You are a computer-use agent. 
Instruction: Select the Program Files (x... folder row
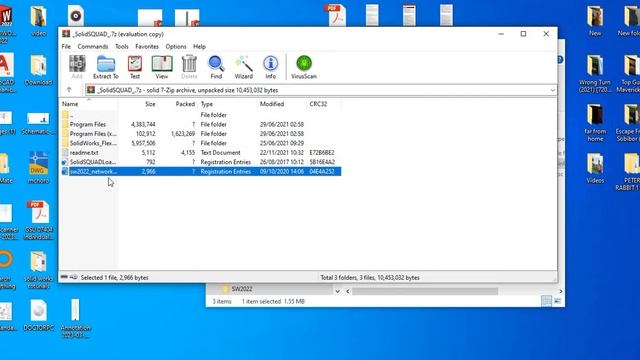(x=201, y=134)
